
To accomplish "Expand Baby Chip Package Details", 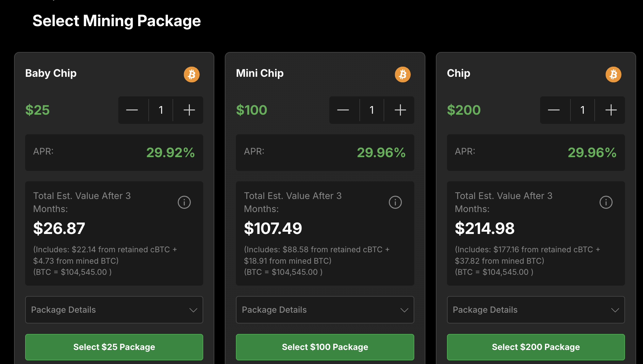I will (x=114, y=310).
